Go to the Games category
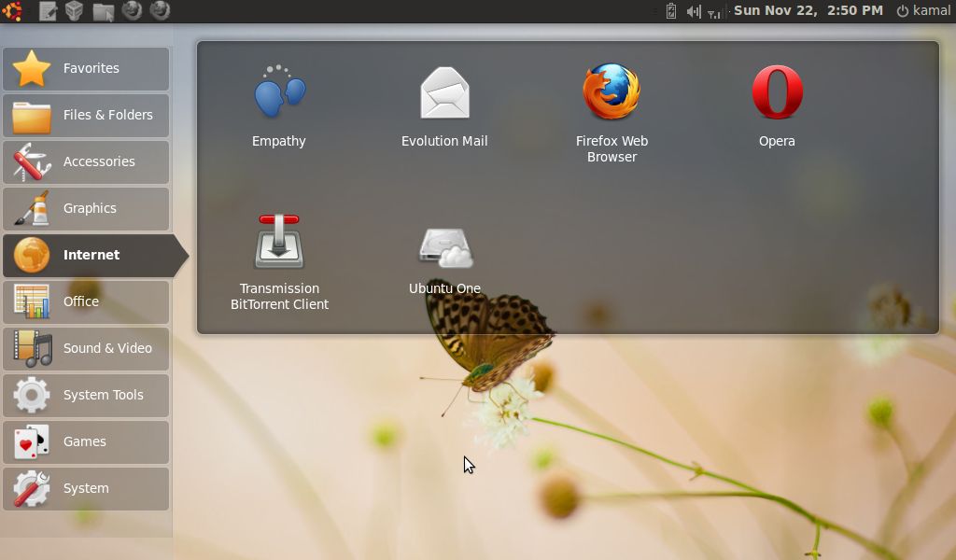This screenshot has width=956, height=560. pos(86,442)
